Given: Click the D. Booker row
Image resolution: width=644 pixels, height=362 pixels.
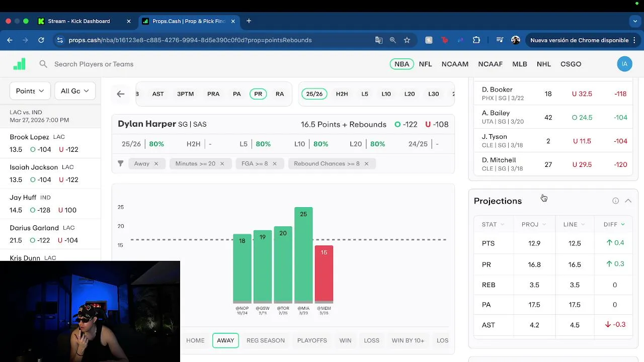Looking at the screenshot, I should click(553, 94).
